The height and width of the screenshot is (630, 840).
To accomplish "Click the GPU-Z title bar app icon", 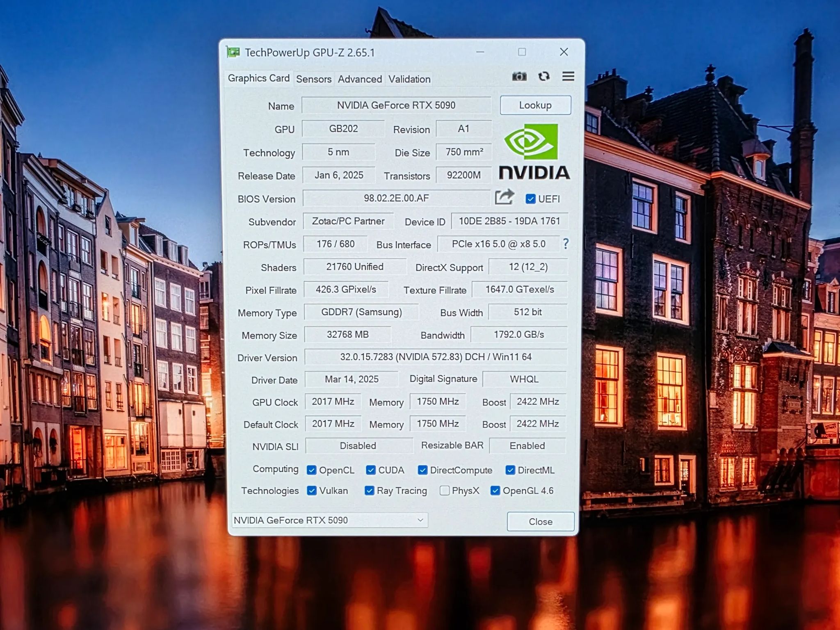I will (x=233, y=52).
